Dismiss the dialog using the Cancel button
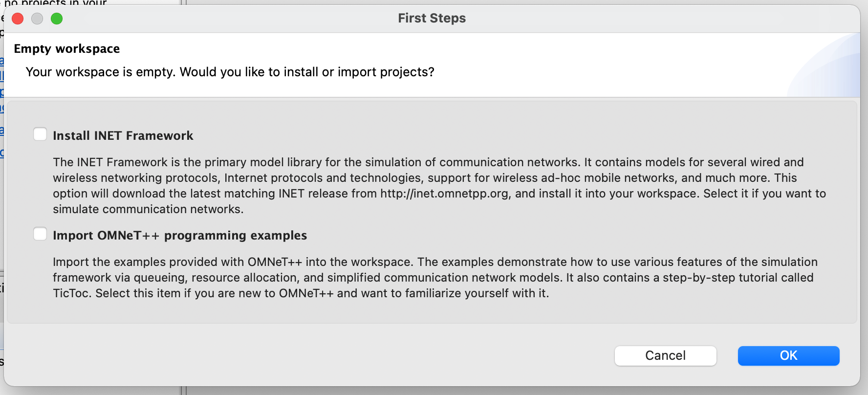The width and height of the screenshot is (868, 395). [665, 355]
